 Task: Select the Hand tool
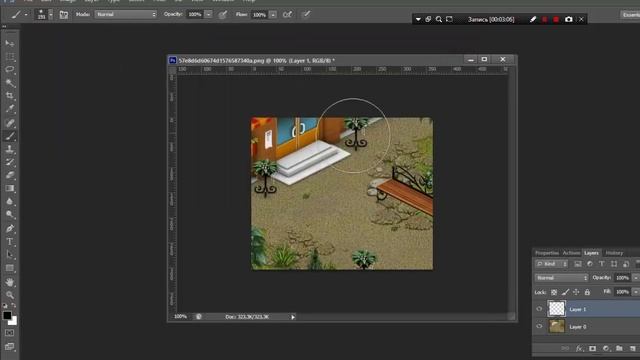(10, 282)
